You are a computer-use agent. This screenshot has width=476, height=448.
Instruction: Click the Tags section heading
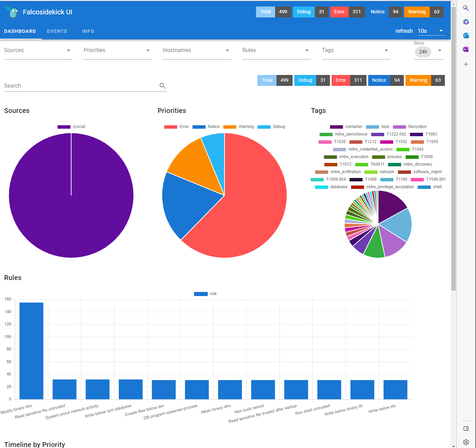(x=318, y=111)
